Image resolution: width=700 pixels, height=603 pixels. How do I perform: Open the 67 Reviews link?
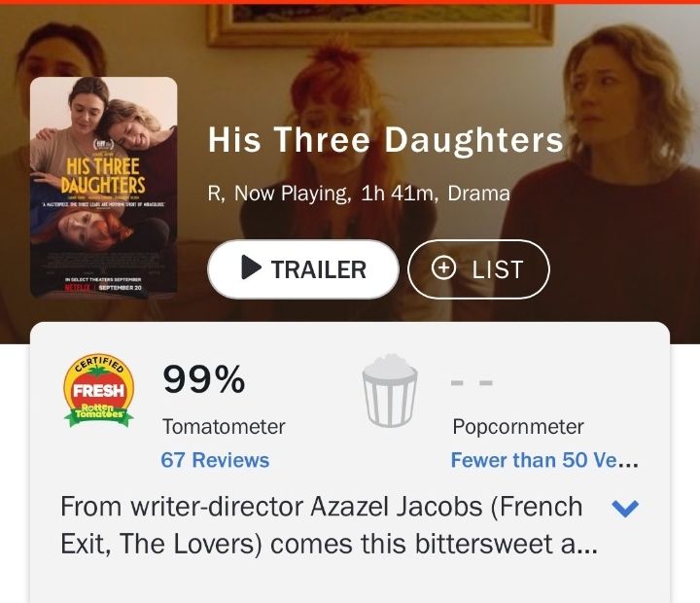coord(215,460)
